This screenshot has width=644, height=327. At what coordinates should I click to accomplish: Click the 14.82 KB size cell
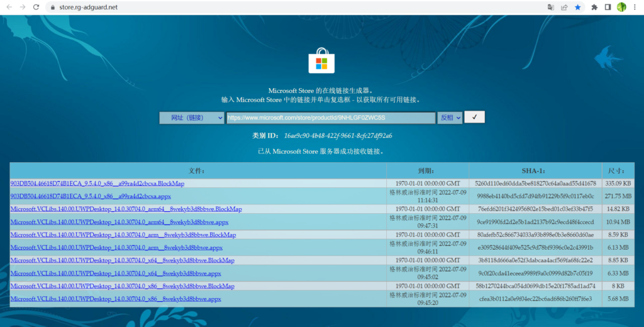pyautogui.click(x=618, y=209)
